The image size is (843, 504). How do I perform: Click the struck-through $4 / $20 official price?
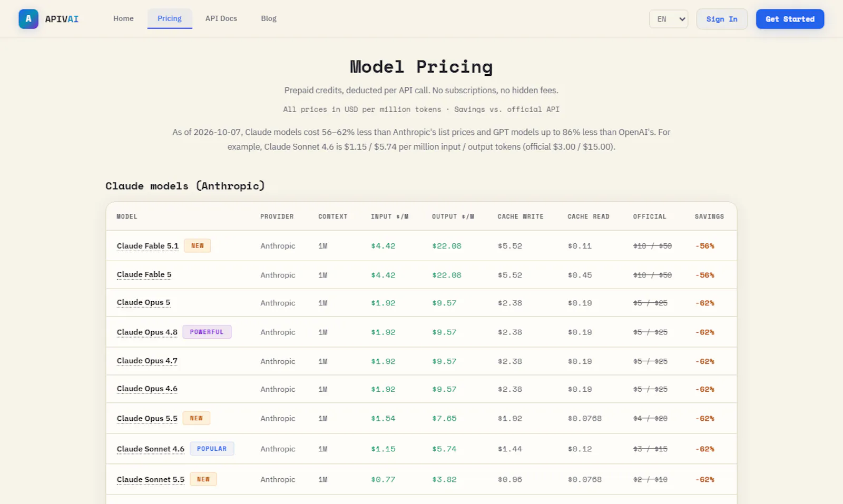click(650, 419)
